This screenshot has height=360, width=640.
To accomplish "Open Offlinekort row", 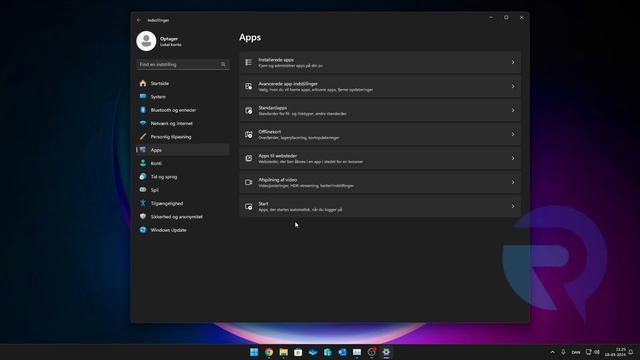I will (x=380, y=134).
